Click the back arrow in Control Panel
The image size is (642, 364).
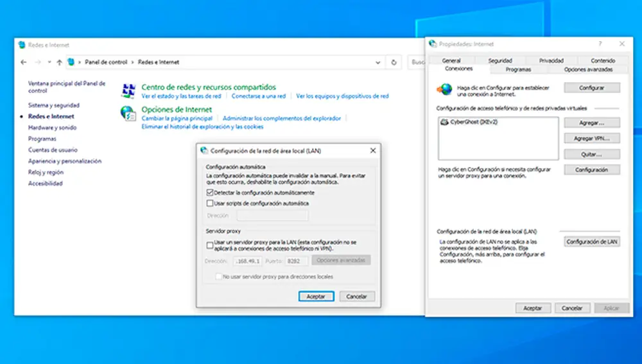pyautogui.click(x=24, y=62)
